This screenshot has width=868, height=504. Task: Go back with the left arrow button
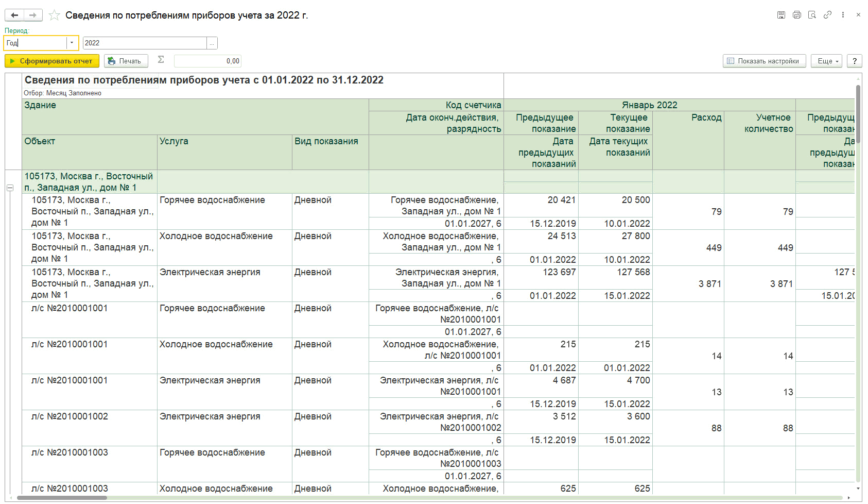(14, 15)
